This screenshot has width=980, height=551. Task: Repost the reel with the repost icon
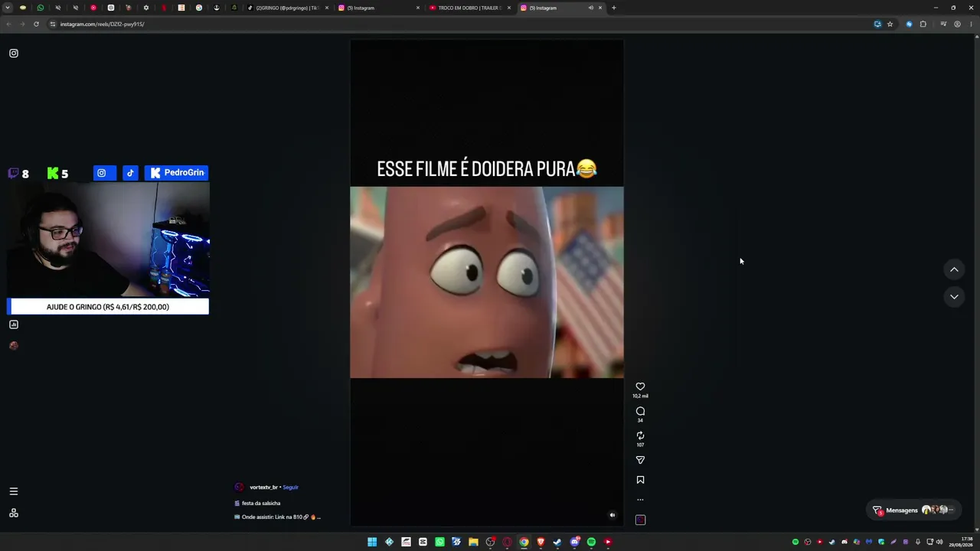(640, 435)
